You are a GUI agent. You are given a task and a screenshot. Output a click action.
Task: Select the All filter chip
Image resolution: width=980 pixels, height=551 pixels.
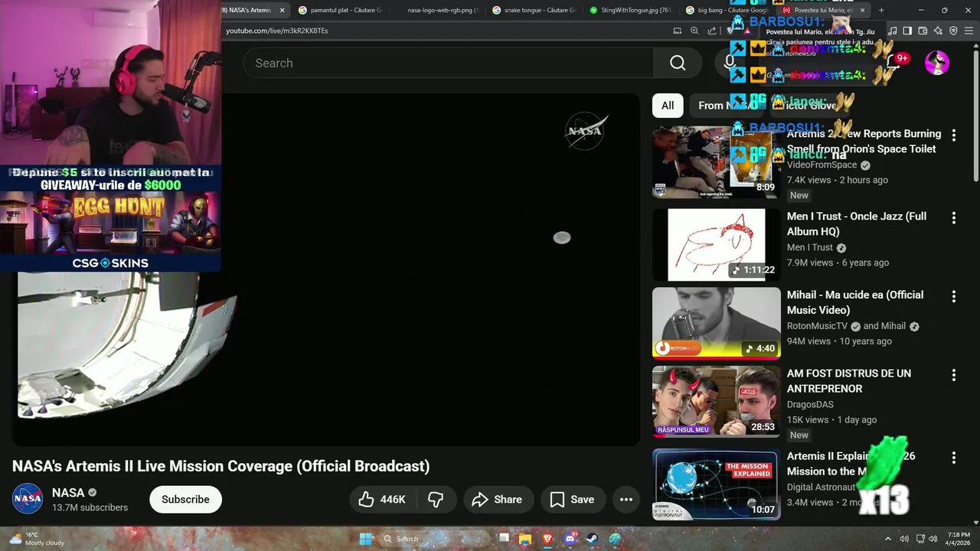pos(668,106)
